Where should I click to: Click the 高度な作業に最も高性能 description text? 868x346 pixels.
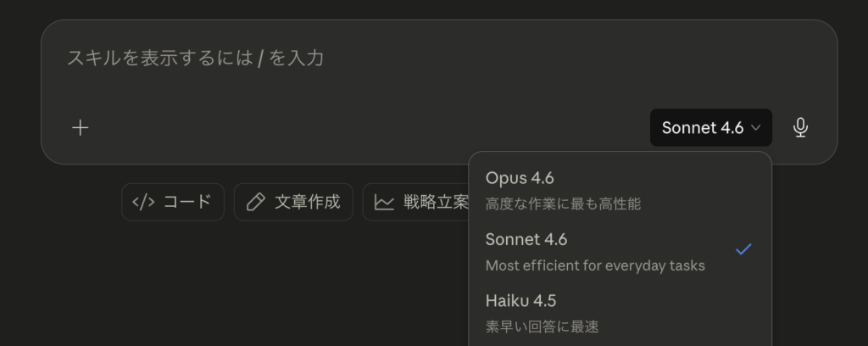pyautogui.click(x=563, y=204)
